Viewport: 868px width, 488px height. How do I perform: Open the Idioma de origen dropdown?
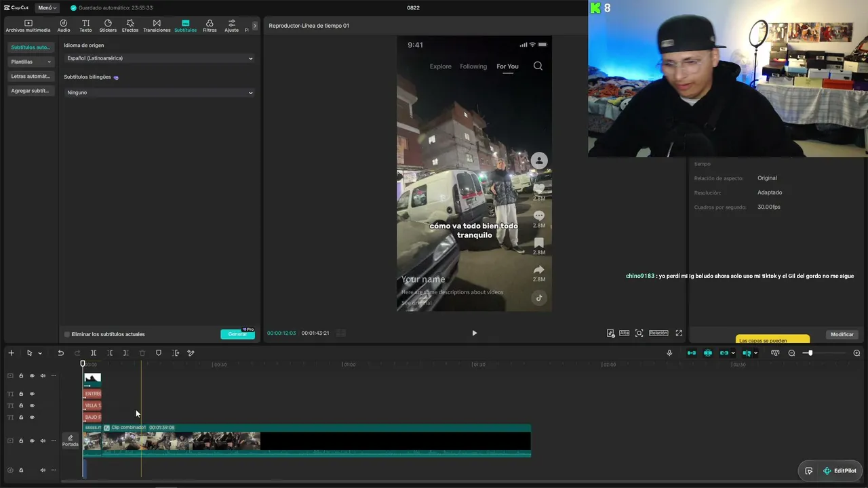tap(159, 58)
